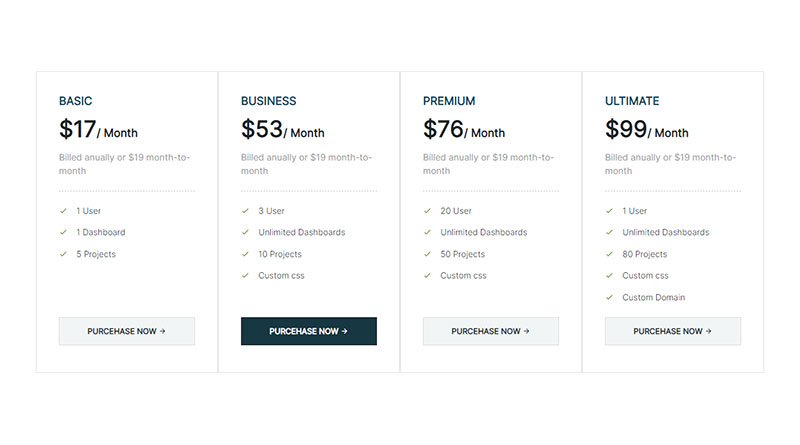Click the checkmark next to 1 Dashboard
This screenshot has width=800, height=445.
click(63, 232)
